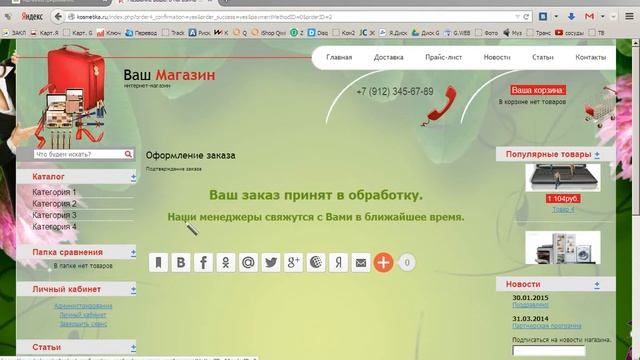Open the сосуды YouTube bookmark

[x=569, y=33]
